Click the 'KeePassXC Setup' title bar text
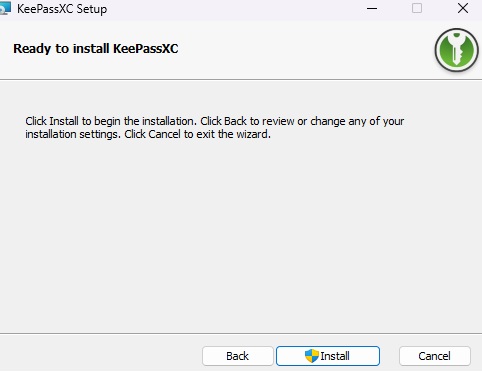The image size is (482, 373). tap(62, 9)
